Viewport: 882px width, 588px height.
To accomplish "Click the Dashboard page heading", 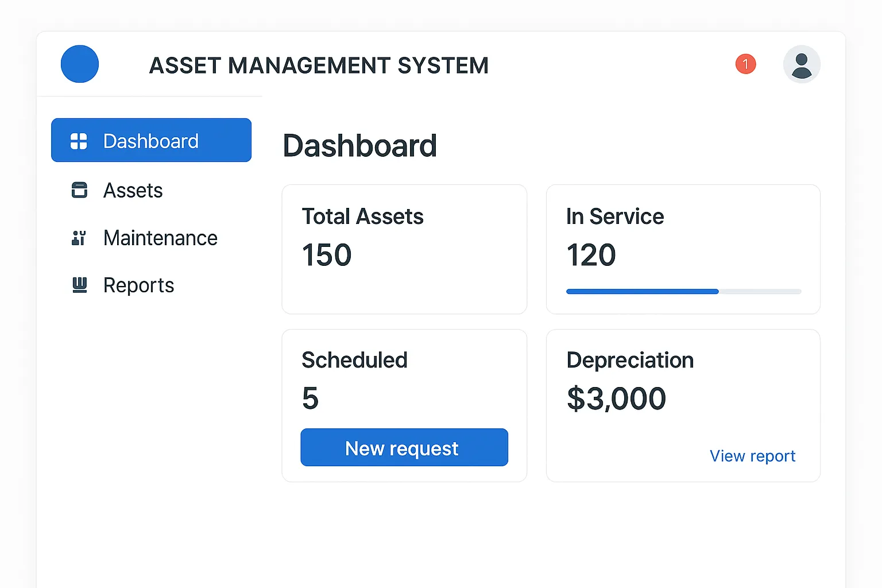I will 360,146.
